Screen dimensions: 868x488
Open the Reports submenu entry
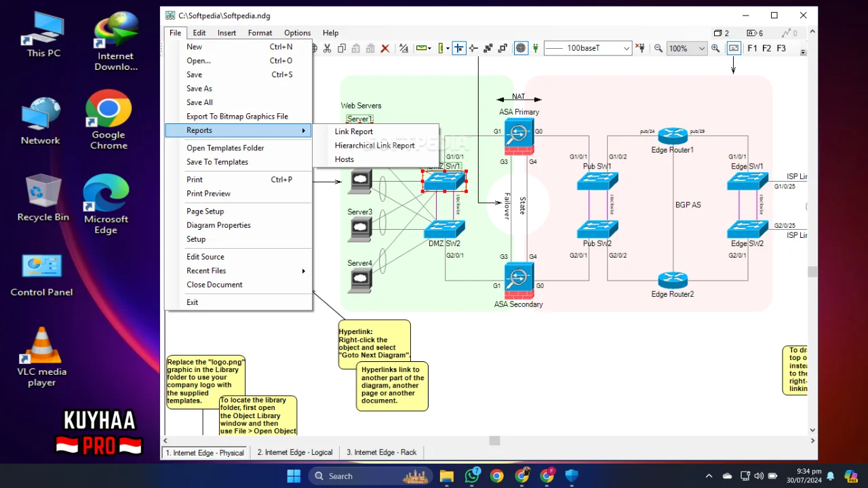pyautogui.click(x=239, y=130)
